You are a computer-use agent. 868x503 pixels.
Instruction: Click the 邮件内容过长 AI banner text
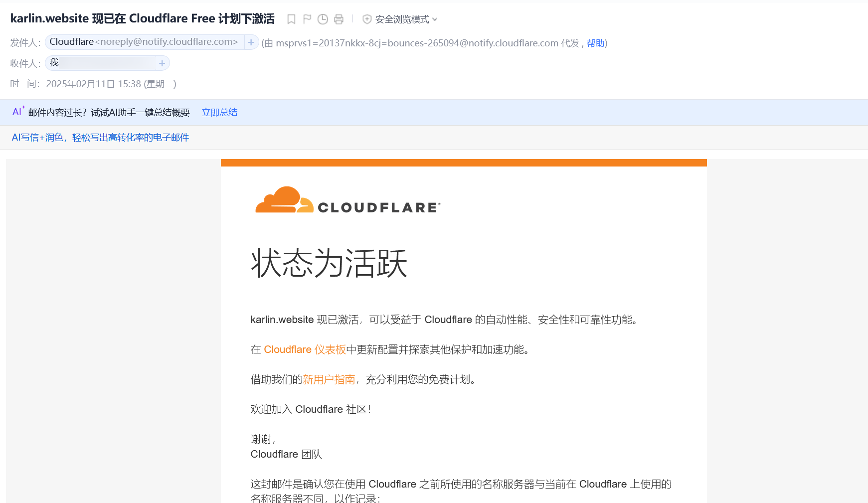click(109, 112)
